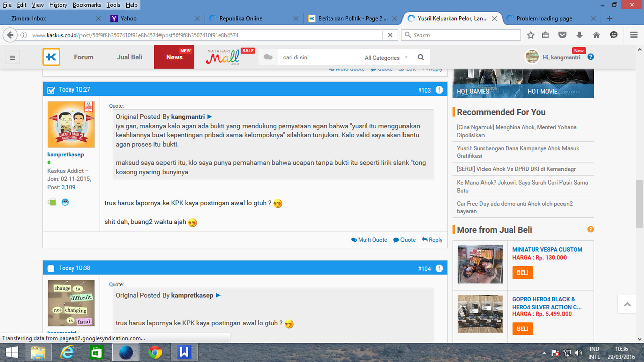This screenshot has height=362, width=644.
Task: Click BELI for Miniatur Vespa Custom
Action: tap(523, 273)
